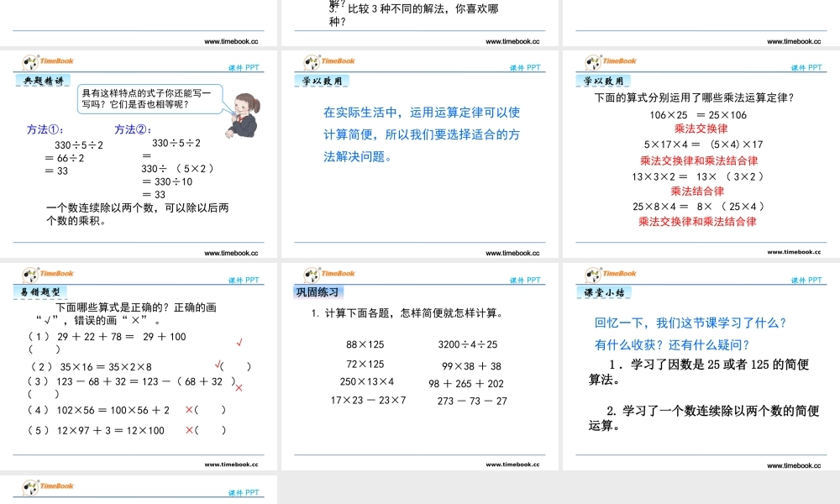Click the exercise 17×23 − 23×7
840x504 pixels.
[x=369, y=400]
